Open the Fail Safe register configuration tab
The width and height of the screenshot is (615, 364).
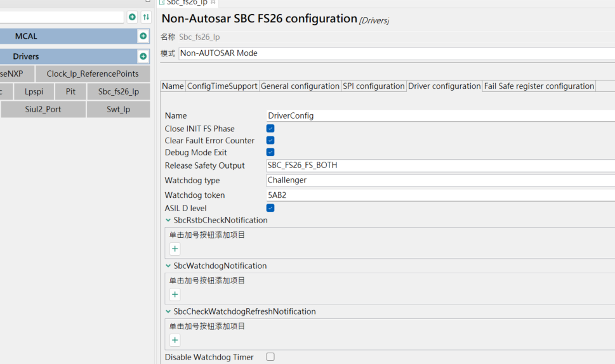point(539,86)
